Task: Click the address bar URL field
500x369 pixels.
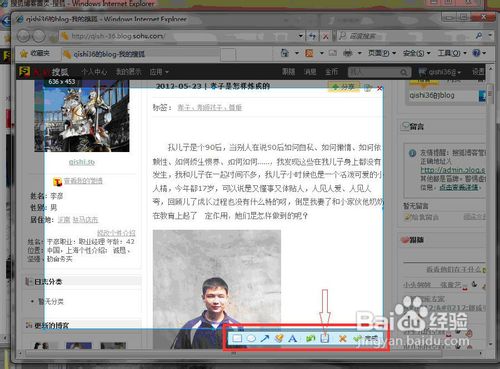Action: pyautogui.click(x=178, y=36)
